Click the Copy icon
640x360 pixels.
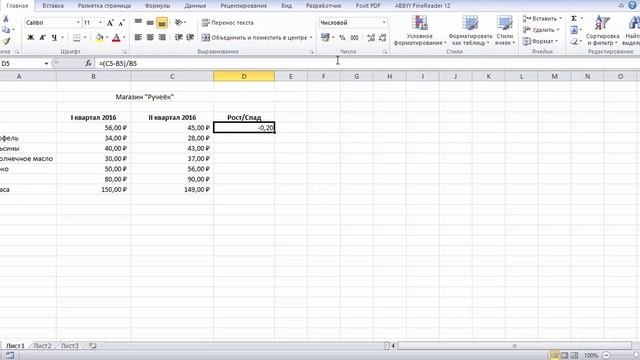pos(6,30)
